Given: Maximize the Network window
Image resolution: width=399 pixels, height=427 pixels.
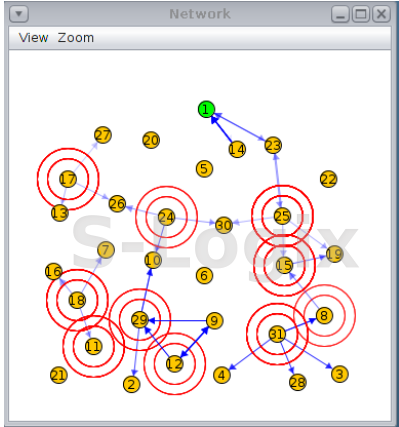Looking at the screenshot, I should (361, 14).
